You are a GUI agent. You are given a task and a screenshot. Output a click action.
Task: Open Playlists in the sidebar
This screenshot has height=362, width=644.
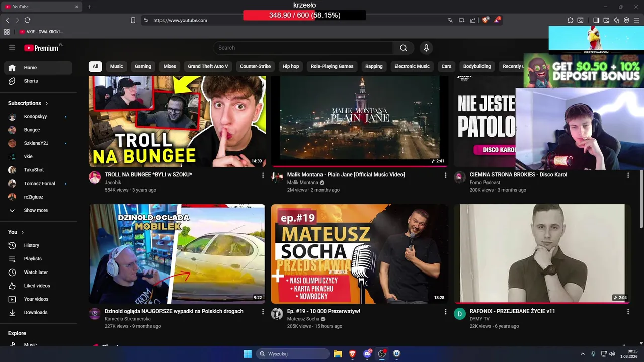tap(38, 259)
